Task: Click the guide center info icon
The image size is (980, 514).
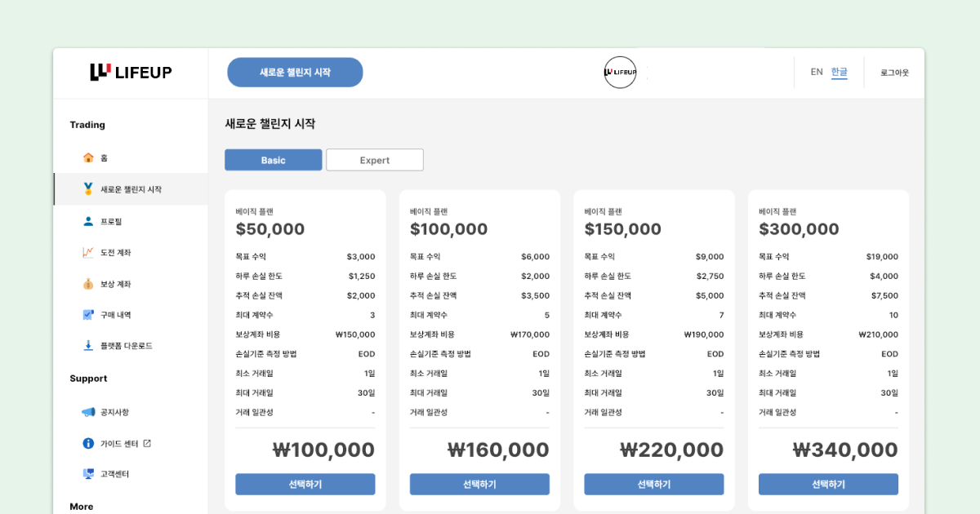Action: click(x=88, y=443)
